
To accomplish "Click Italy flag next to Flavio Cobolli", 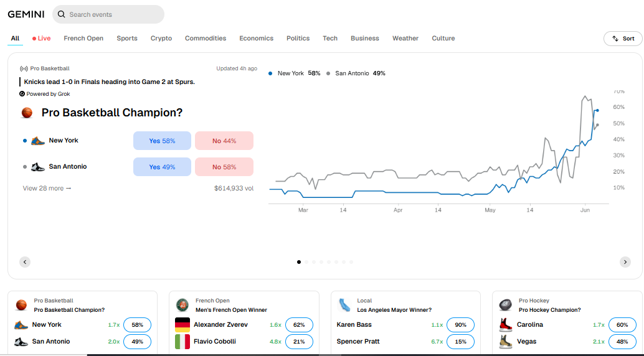I will click(182, 342).
